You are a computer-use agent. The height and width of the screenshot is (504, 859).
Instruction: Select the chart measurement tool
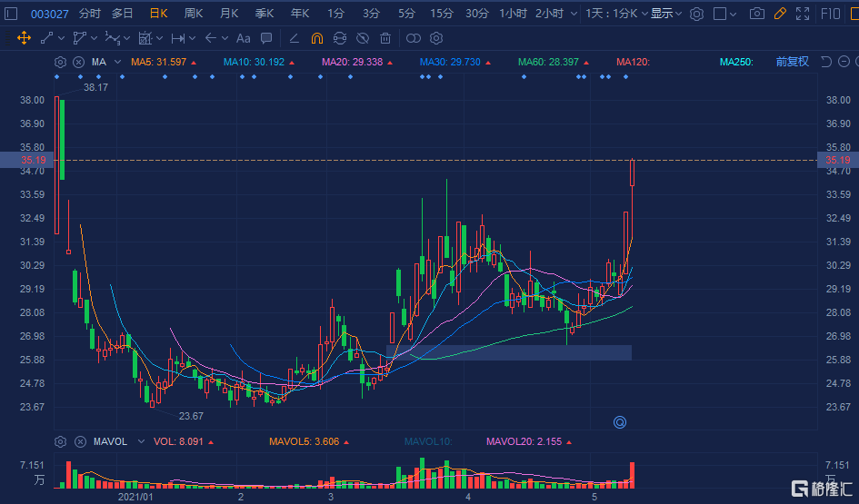145,38
